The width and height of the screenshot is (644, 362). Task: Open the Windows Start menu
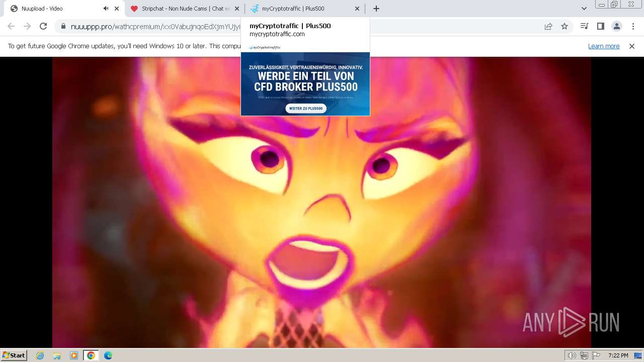14,355
